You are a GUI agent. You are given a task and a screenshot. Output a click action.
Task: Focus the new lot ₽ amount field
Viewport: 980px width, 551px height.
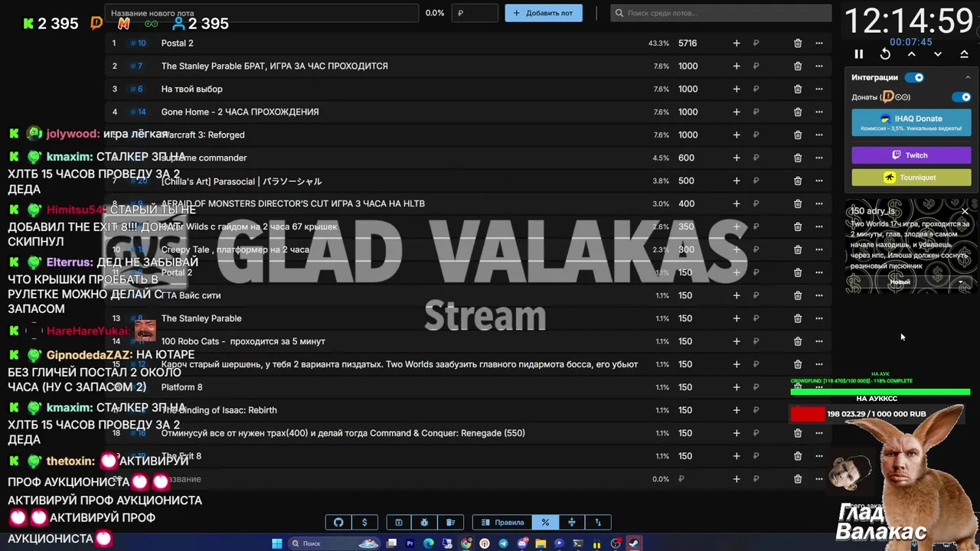coord(475,13)
